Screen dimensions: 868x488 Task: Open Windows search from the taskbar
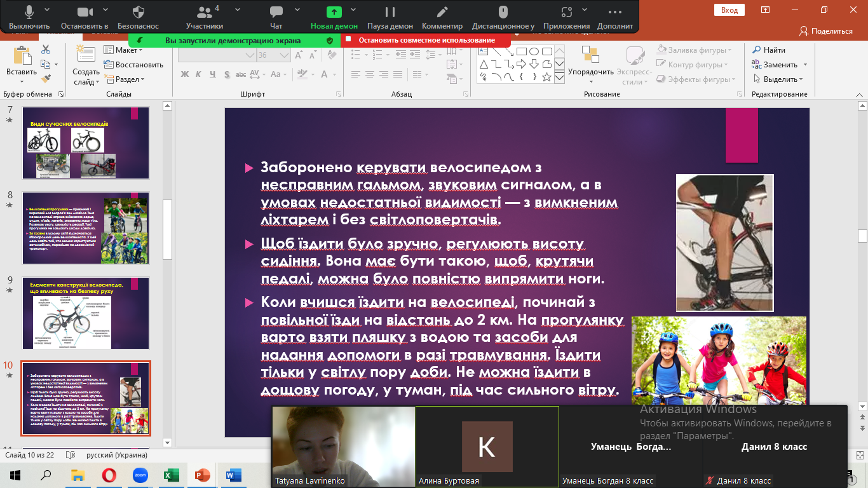[46, 475]
